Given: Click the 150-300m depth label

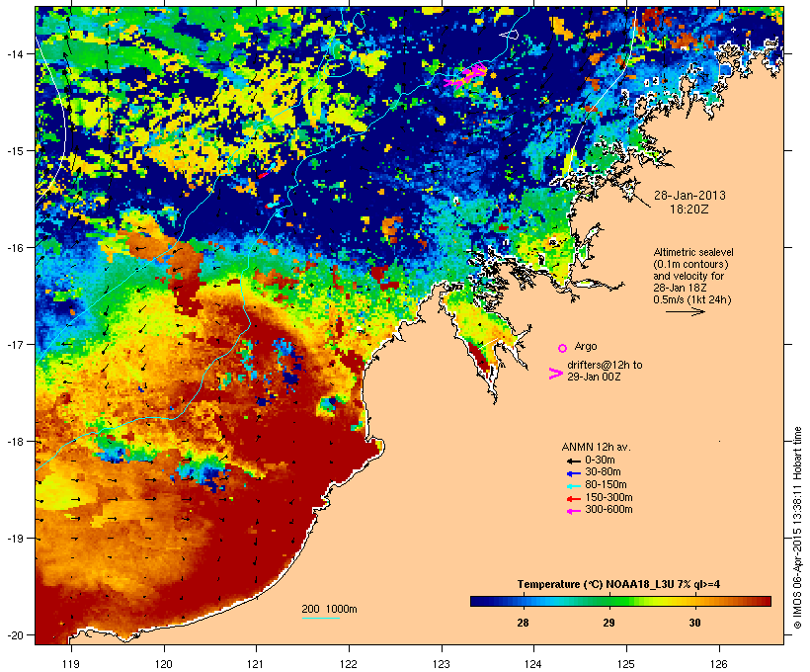Looking at the screenshot, I should click(x=608, y=497).
